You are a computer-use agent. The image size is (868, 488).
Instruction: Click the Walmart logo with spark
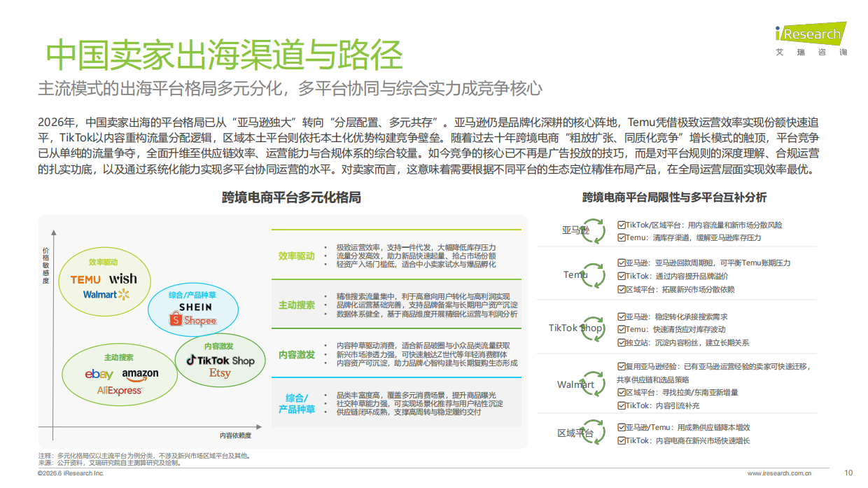(106, 294)
